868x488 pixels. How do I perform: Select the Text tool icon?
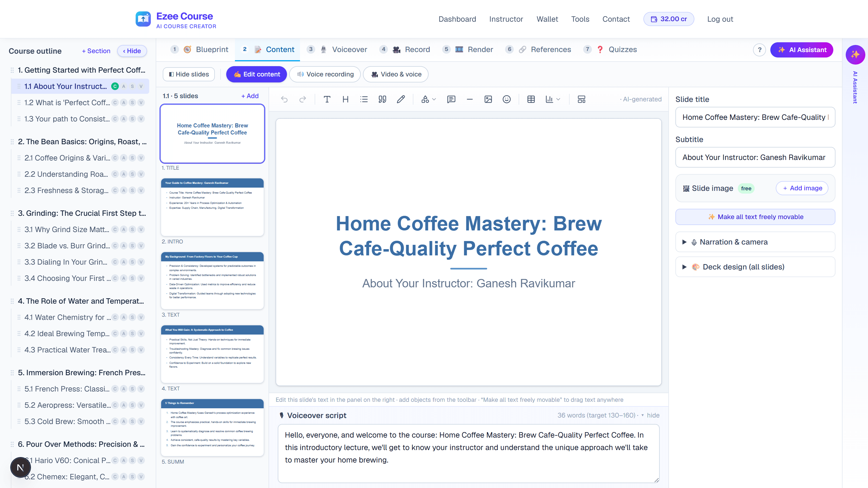pyautogui.click(x=327, y=99)
